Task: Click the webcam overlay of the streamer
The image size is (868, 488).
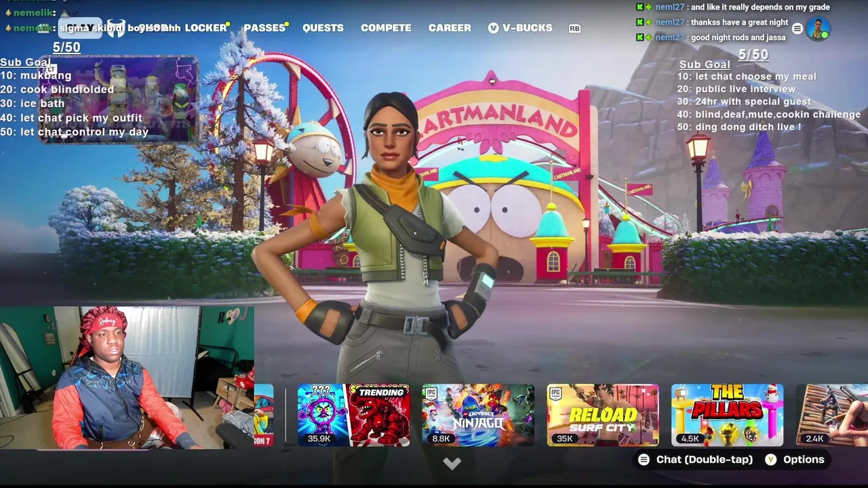Action: (x=127, y=378)
